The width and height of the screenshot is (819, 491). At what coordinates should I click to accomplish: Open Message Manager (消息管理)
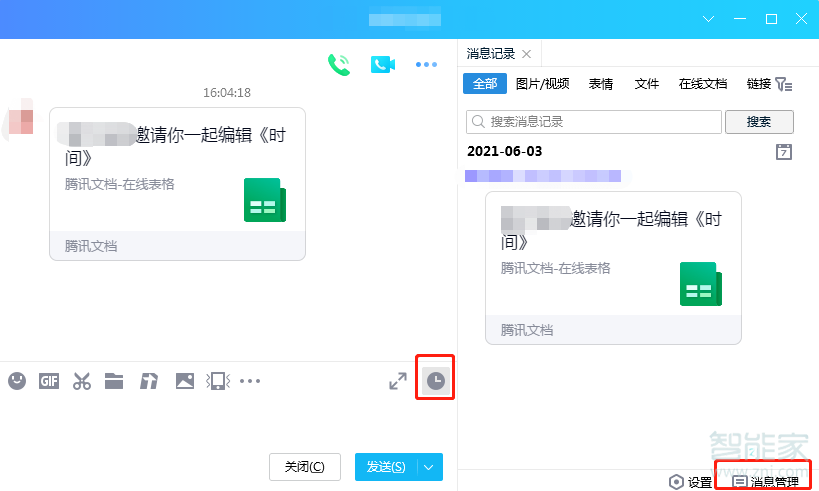[766, 482]
